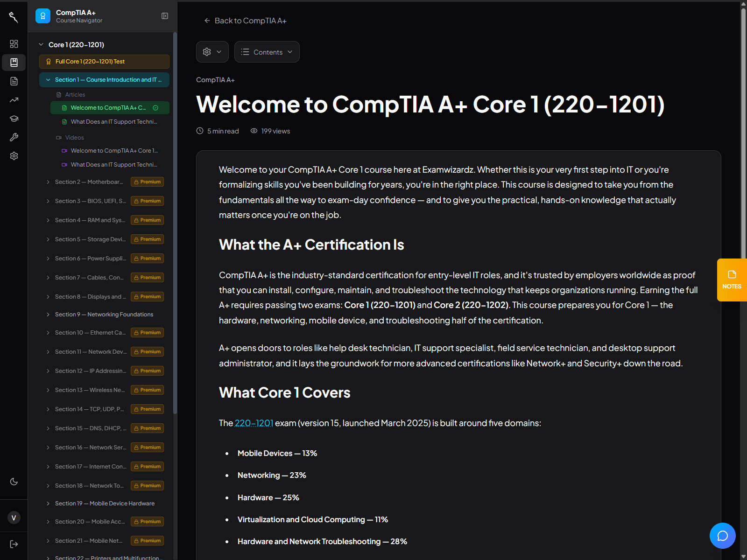Open What Does an IT Support Technician video
The width and height of the screenshot is (747, 560).
tap(110, 165)
